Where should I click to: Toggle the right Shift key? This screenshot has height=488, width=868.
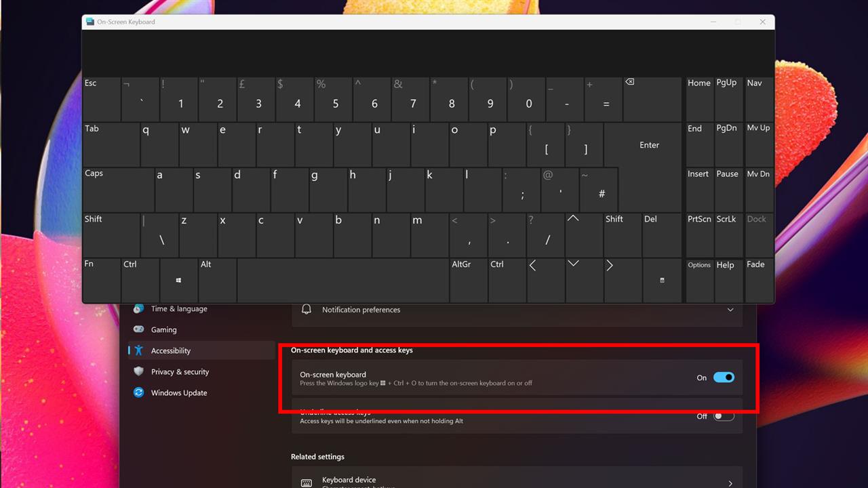pyautogui.click(x=623, y=235)
